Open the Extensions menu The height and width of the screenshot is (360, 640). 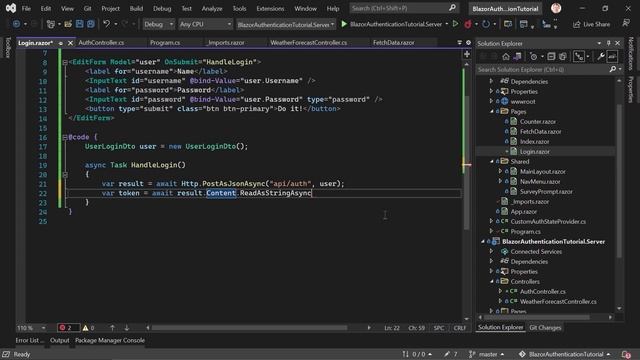pyautogui.click(x=270, y=8)
